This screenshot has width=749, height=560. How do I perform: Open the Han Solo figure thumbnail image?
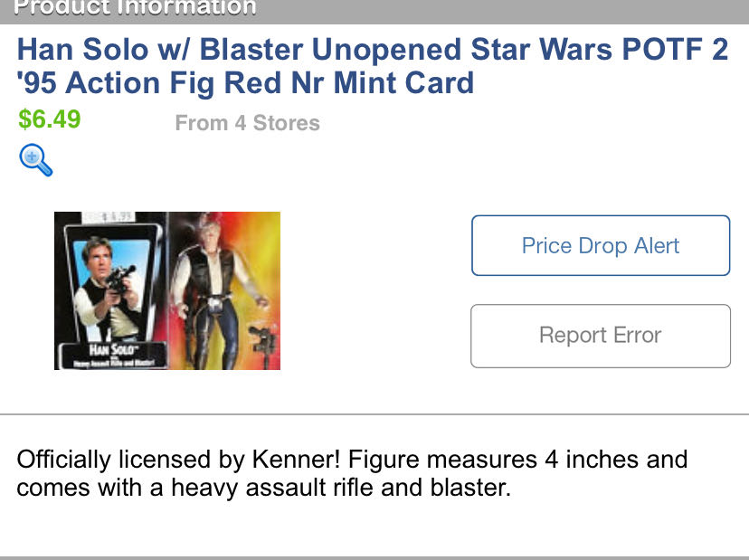(166, 289)
